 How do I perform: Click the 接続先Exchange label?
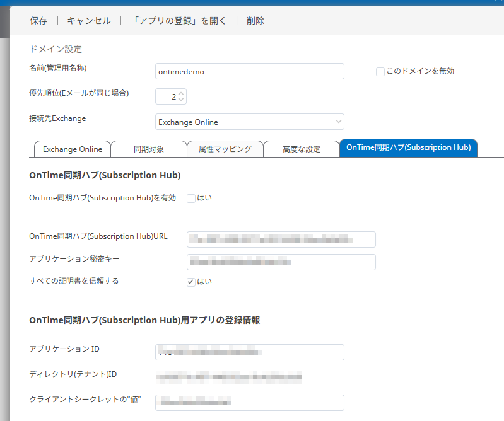pyautogui.click(x=57, y=118)
